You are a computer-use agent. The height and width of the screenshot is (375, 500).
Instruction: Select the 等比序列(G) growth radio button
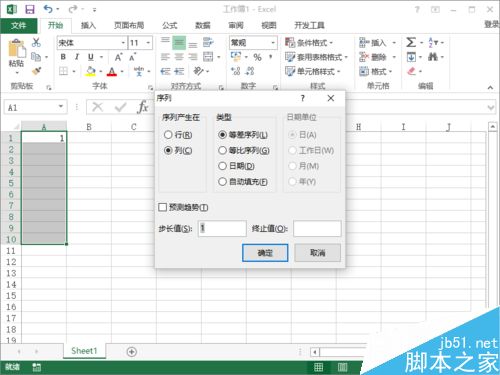[222, 150]
